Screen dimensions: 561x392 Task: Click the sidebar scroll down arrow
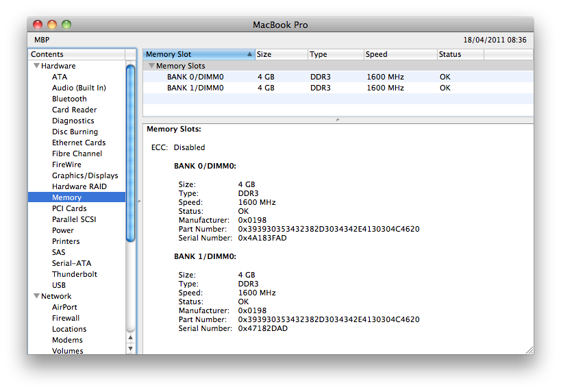click(131, 348)
